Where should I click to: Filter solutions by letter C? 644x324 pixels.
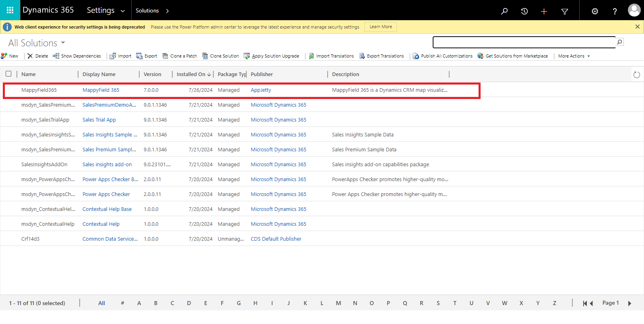(x=172, y=303)
